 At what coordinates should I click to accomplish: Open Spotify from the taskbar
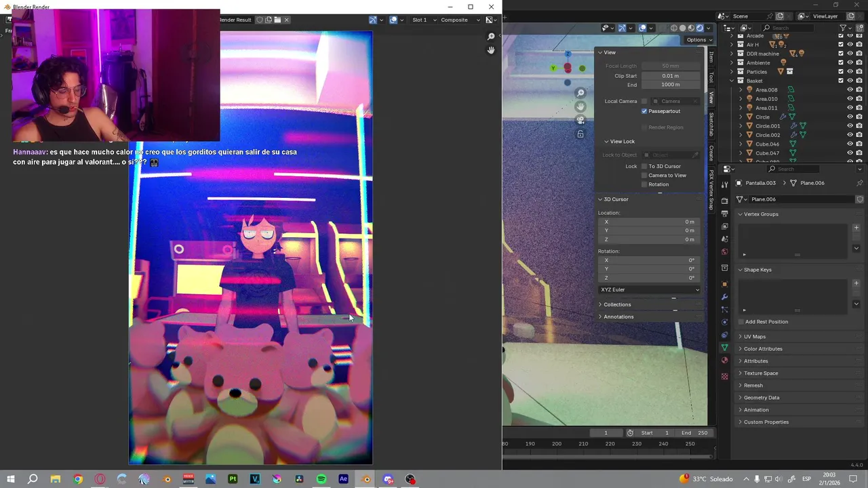(x=321, y=479)
